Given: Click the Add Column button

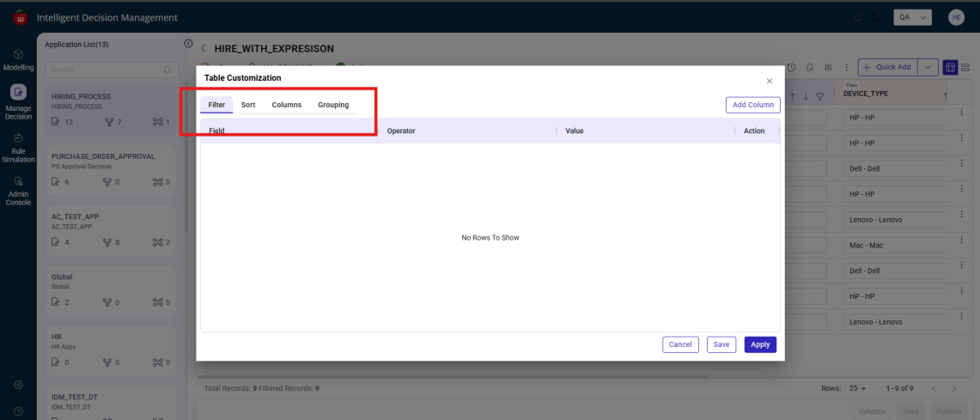Looking at the screenshot, I should tap(753, 105).
